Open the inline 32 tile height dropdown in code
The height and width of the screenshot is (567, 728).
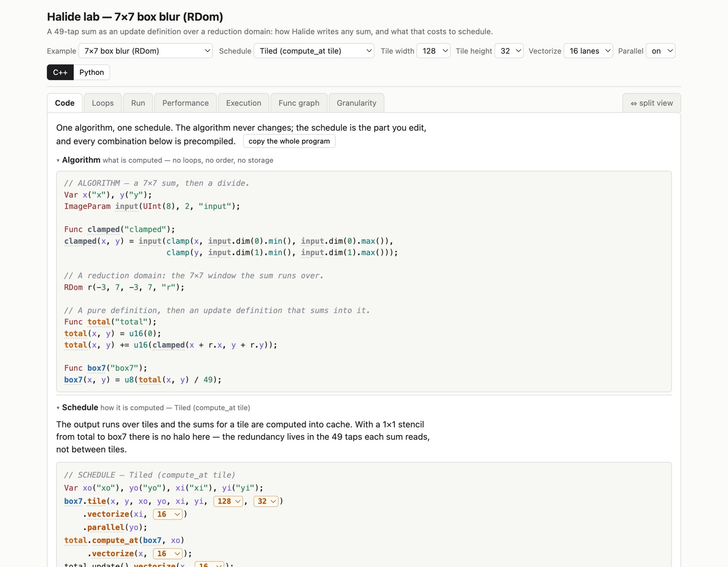point(266,501)
